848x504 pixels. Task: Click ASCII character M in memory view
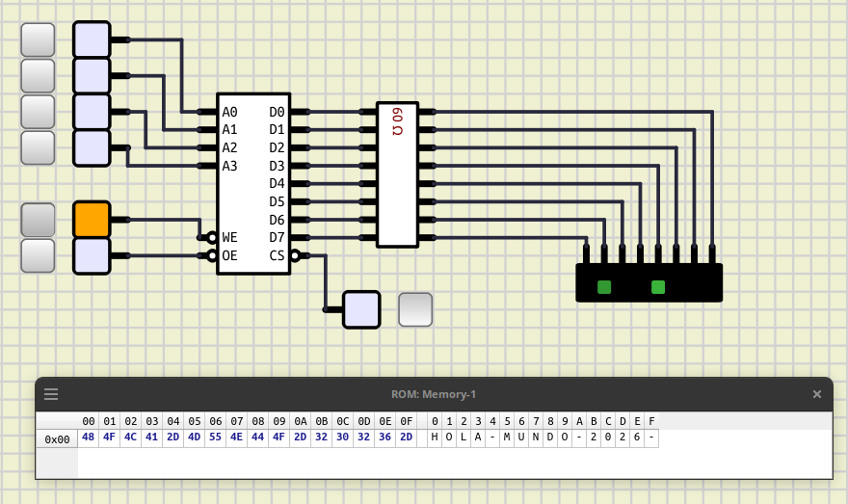click(507, 437)
